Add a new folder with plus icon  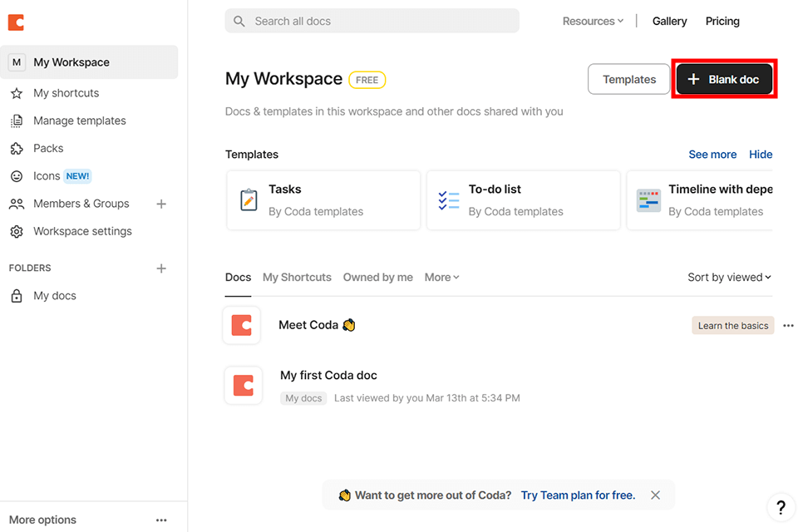pyautogui.click(x=161, y=268)
